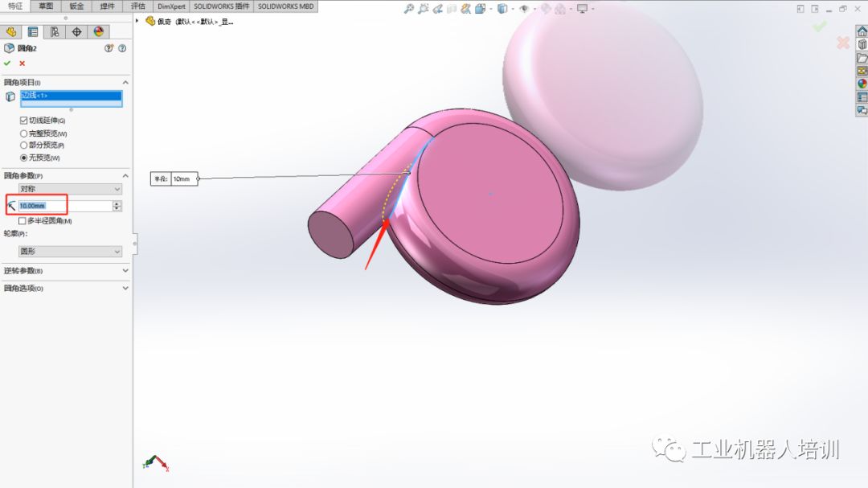Image resolution: width=868 pixels, height=488 pixels.
Task: Click the green checkmark to accept fillet
Action: tap(7, 63)
